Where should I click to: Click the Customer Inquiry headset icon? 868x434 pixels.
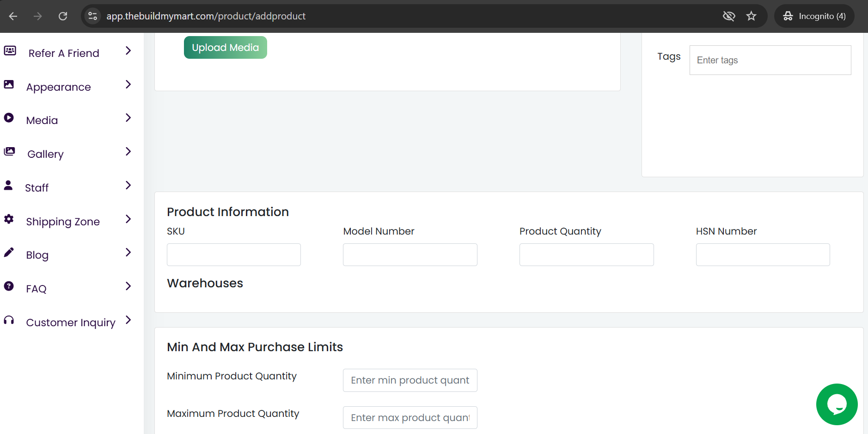[x=9, y=320]
